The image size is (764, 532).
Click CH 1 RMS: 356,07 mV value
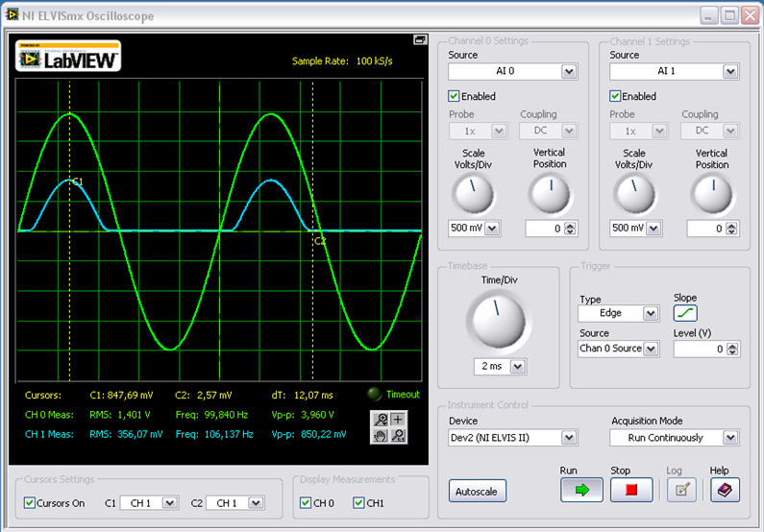tap(126, 434)
